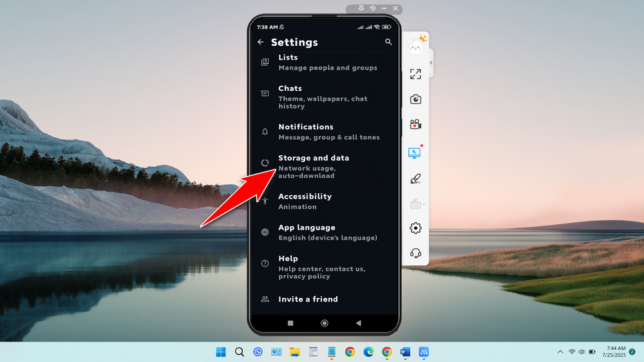Click the Lists icon
The width and height of the screenshot is (644, 362).
(x=265, y=62)
